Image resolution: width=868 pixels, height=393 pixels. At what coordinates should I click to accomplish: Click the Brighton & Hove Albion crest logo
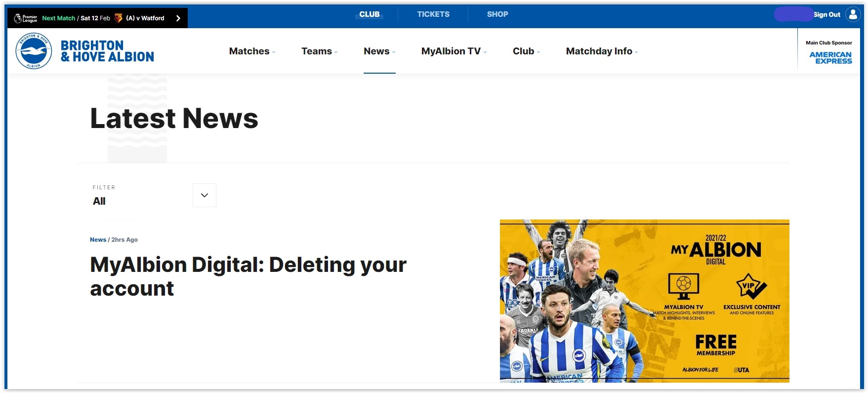pyautogui.click(x=34, y=51)
